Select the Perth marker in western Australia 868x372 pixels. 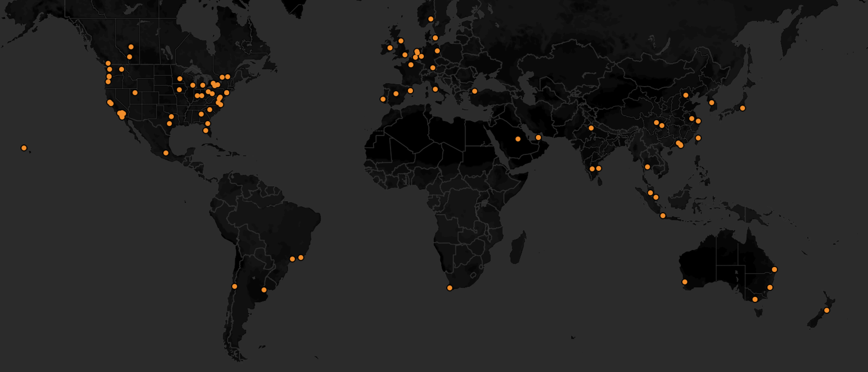pos(685,282)
